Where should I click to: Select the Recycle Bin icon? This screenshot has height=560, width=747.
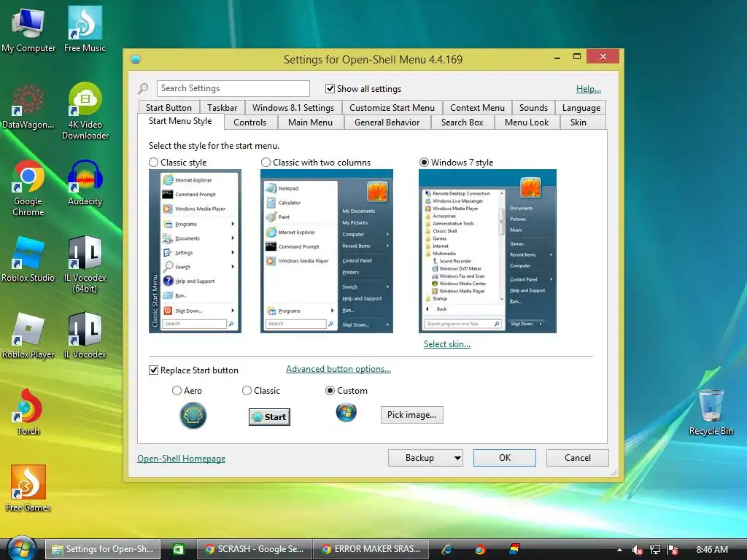coord(711,413)
